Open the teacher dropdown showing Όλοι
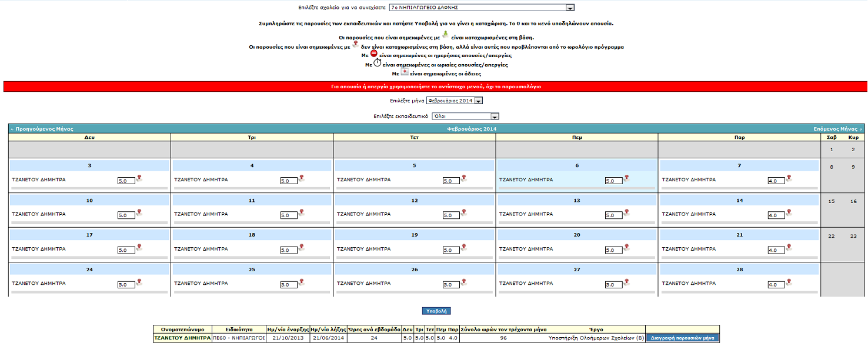Screen dimensions: 868x346 click(x=465, y=116)
